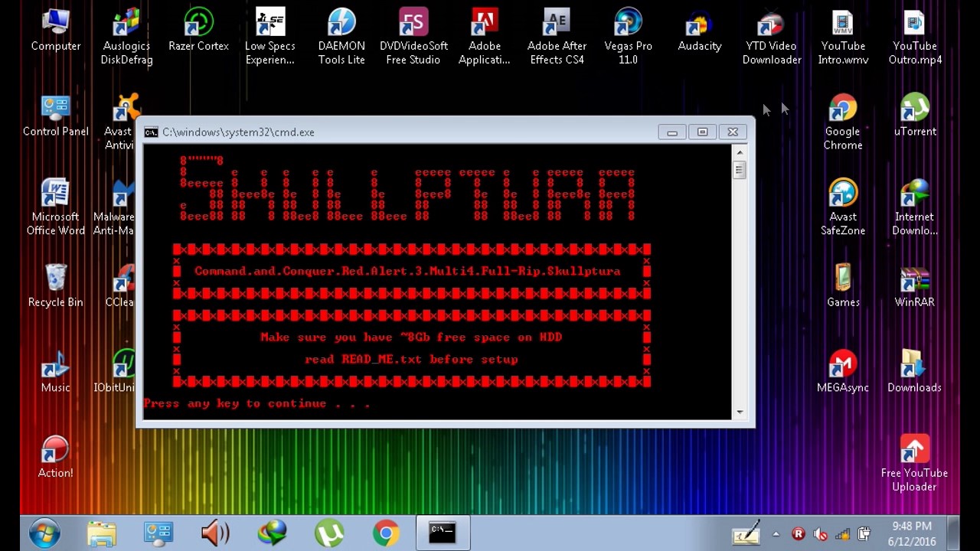Image resolution: width=980 pixels, height=551 pixels.
Task: Select the Audacity desktop icon
Action: coord(700,31)
